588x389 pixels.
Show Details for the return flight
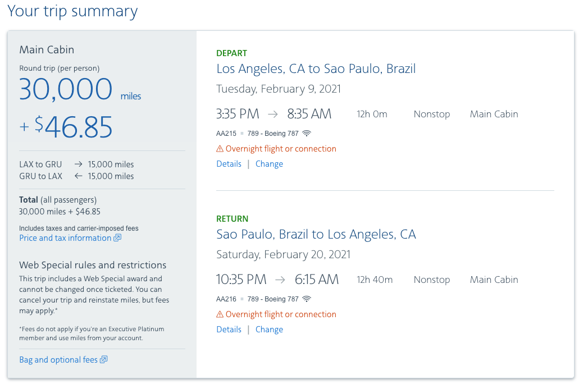pyautogui.click(x=229, y=329)
